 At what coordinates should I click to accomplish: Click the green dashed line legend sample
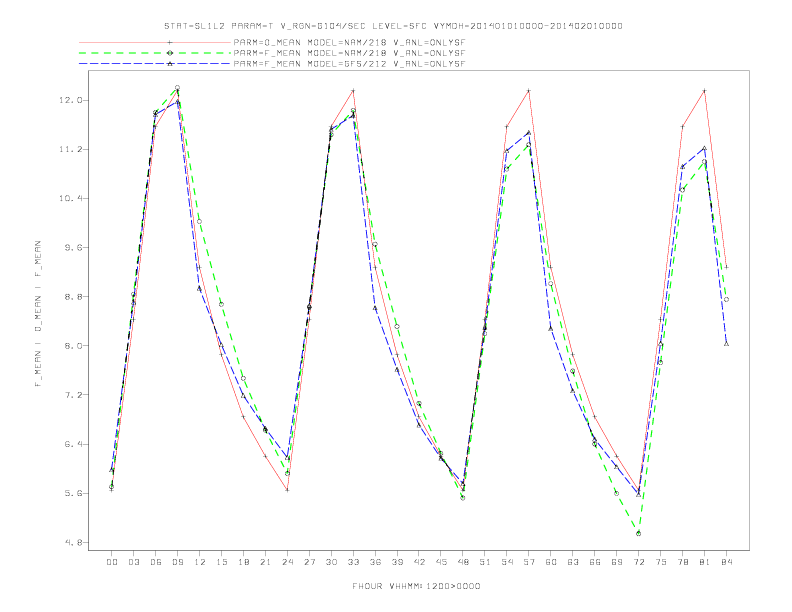click(155, 53)
